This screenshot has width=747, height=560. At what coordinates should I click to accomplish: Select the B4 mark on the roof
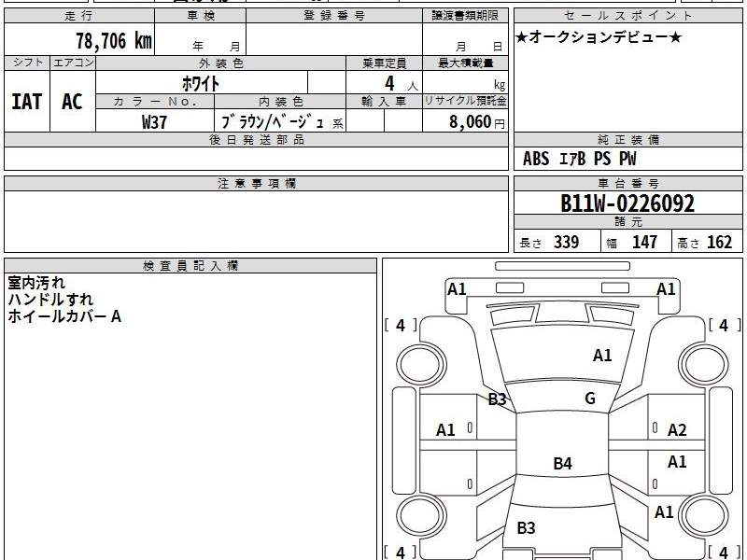[563, 463]
